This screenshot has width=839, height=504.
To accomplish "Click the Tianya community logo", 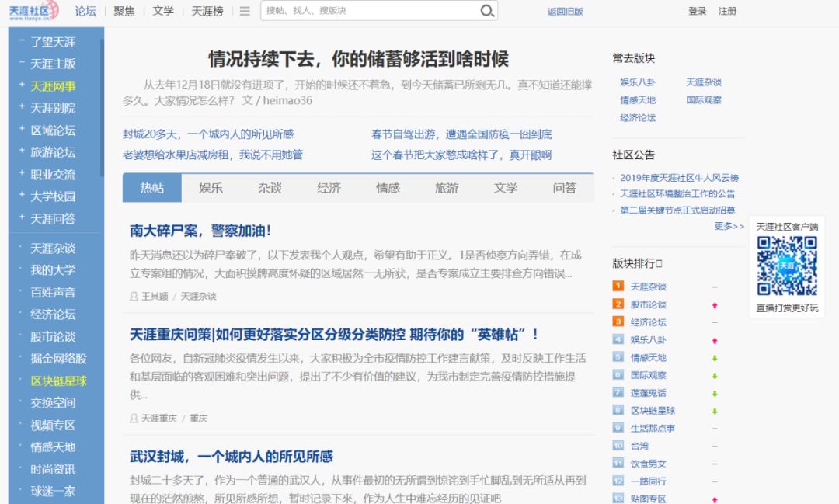I will 33,11.
